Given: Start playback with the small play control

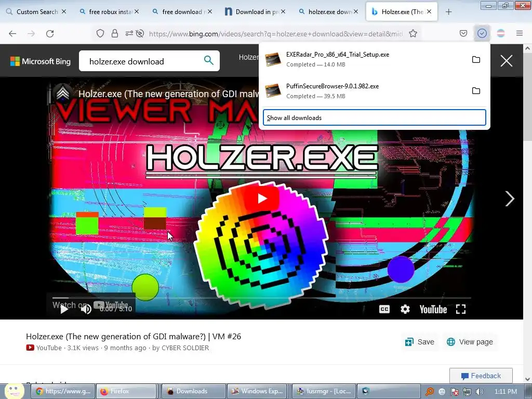Looking at the screenshot, I should tap(64, 309).
